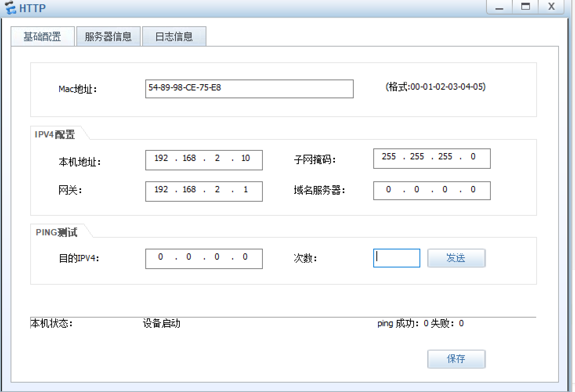Viewport: 575px width, 392px height.
Task: Open the 日志信息 tab
Action: 174,36
